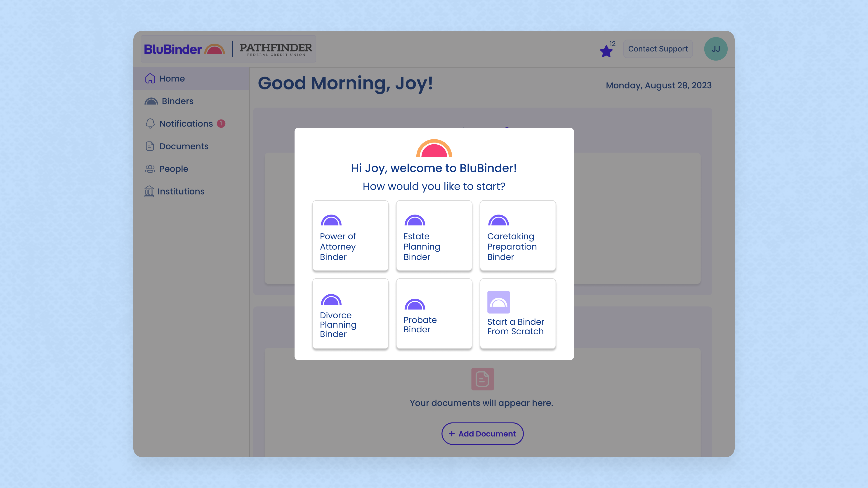Go to Home in sidebar

172,78
